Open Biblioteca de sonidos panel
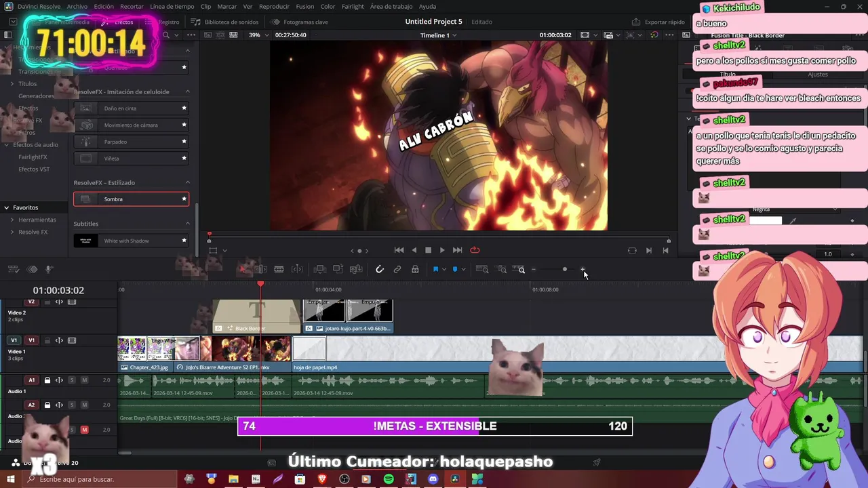The image size is (868, 488). pos(225,22)
